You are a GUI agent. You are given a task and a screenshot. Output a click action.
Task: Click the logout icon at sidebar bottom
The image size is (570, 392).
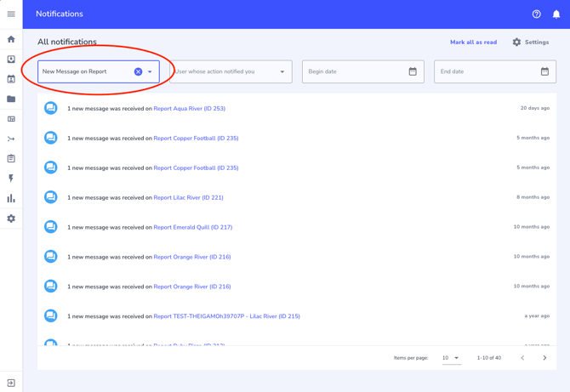[x=11, y=383]
